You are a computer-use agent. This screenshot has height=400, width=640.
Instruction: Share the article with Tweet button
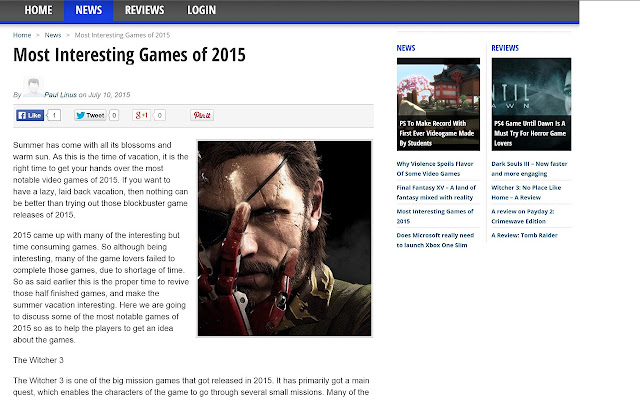pos(90,115)
